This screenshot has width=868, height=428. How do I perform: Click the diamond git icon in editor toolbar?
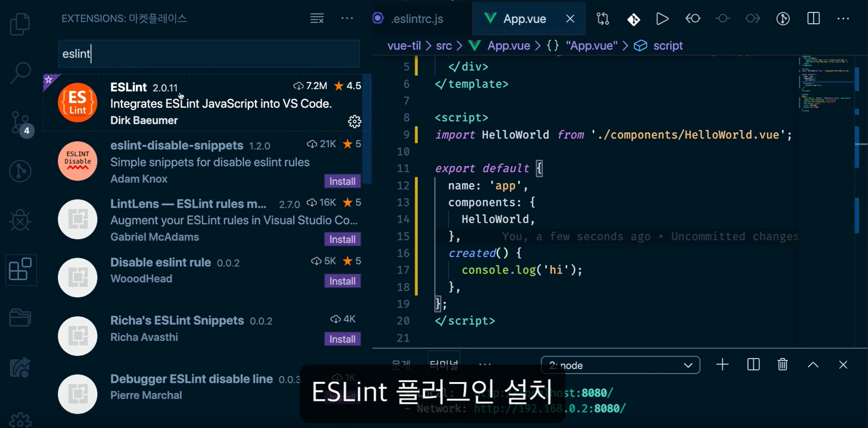(634, 19)
